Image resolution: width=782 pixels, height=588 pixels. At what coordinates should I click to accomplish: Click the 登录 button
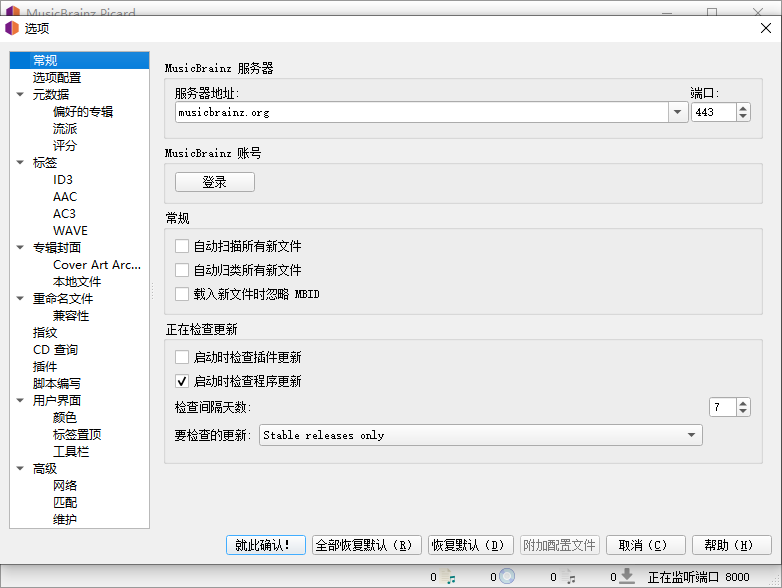[215, 182]
